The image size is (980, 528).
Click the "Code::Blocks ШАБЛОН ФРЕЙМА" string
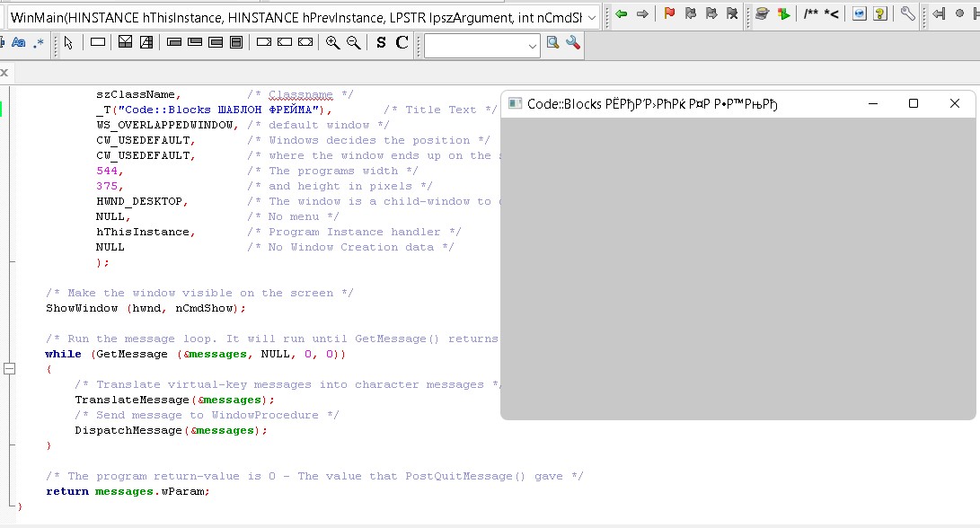[x=221, y=110]
